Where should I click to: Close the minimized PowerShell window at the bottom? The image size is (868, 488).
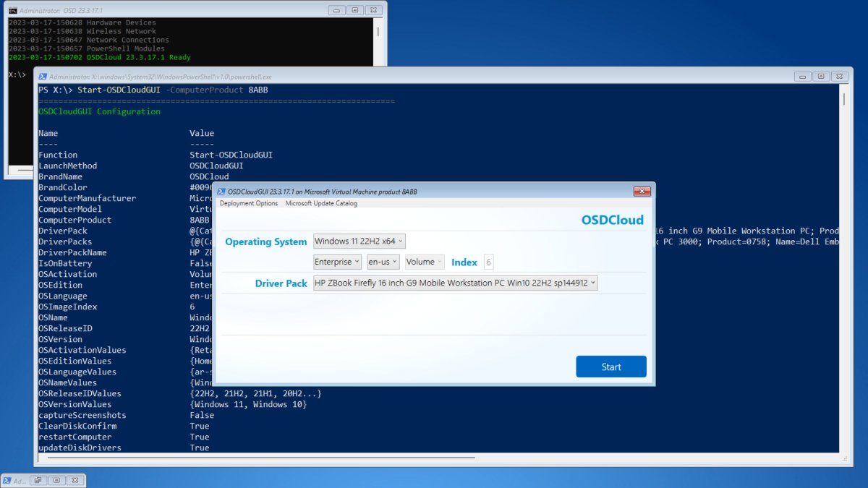pos(75,480)
